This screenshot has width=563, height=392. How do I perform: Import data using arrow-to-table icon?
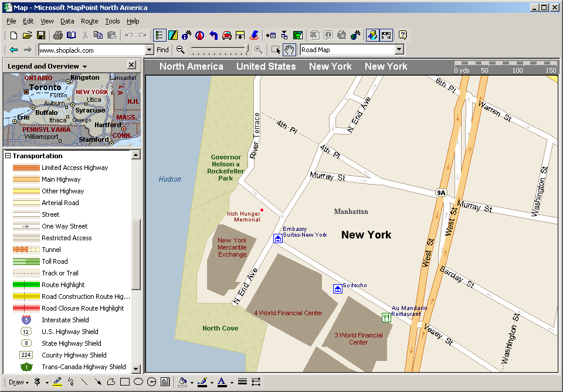271,35
